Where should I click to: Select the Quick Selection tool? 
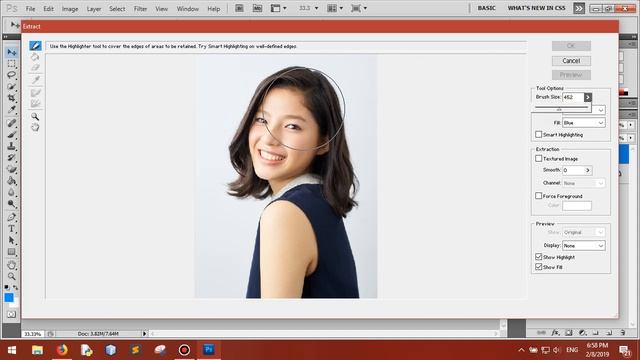11,87
